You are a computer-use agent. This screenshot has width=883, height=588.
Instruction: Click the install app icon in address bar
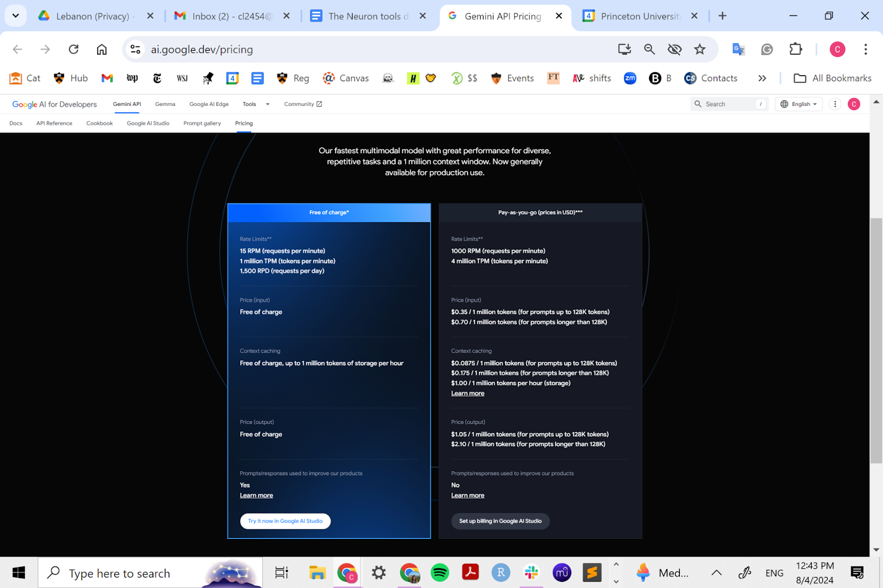(624, 50)
